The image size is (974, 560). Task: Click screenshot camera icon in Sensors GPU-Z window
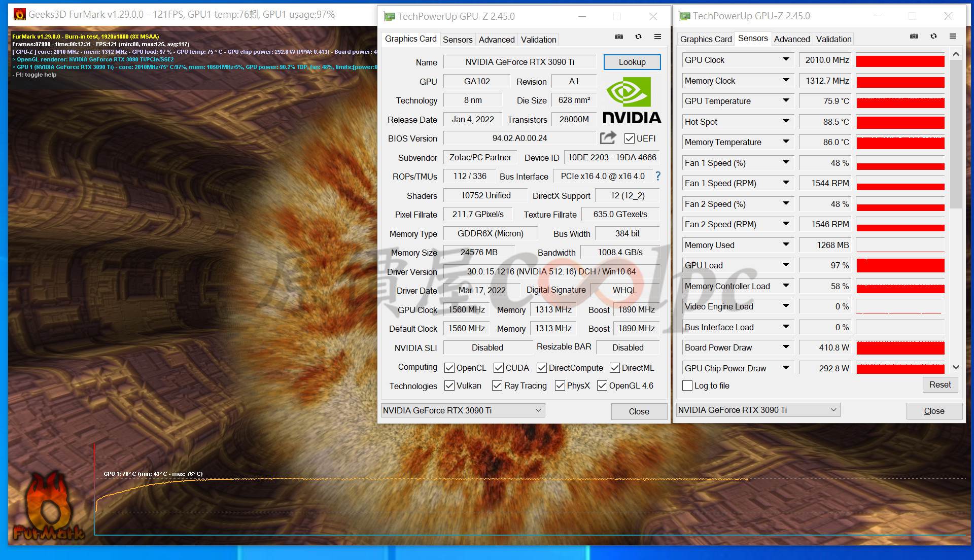[x=914, y=37]
